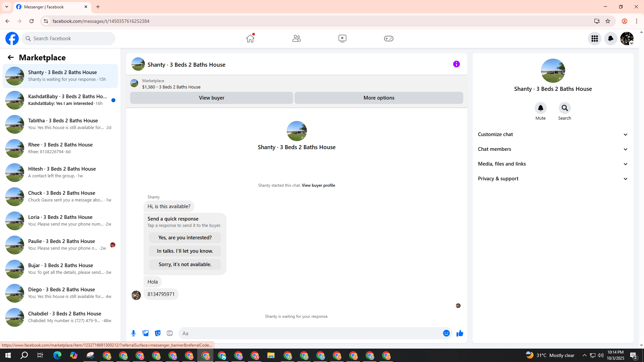
Task: Open the Facebook menu grid icon
Action: (x=595, y=39)
